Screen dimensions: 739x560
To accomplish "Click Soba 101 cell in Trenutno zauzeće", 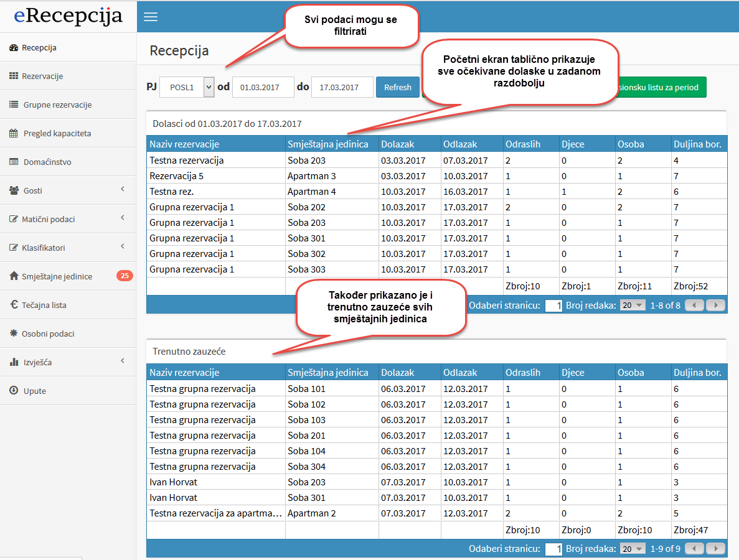I will pyautogui.click(x=332, y=388).
